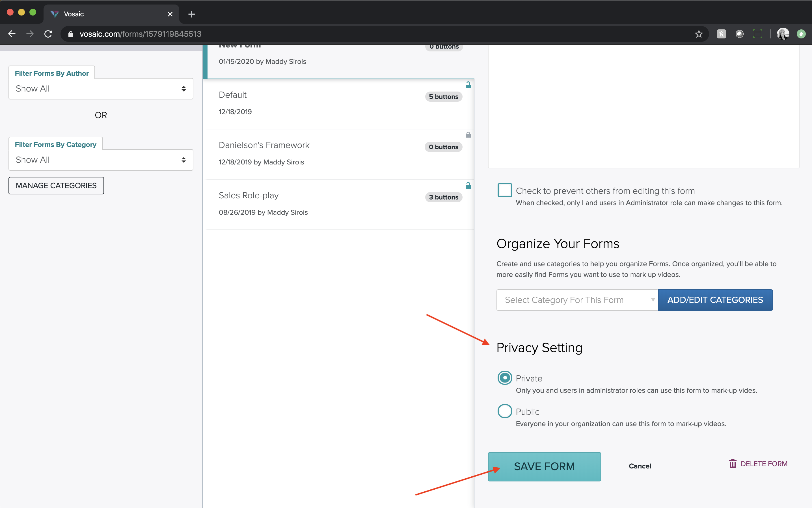Check prevent others from editing this form
The width and height of the screenshot is (812, 508).
(504, 190)
